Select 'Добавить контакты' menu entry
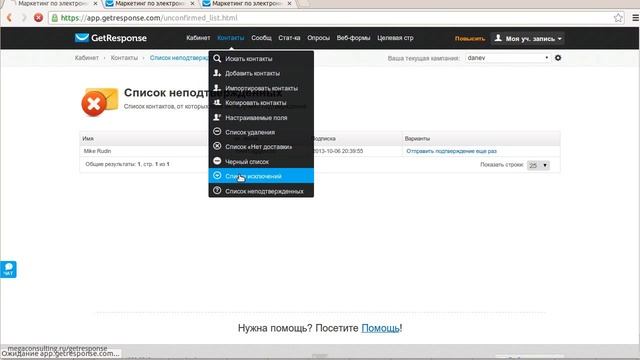Viewport: 640px width, 360px height. tap(261, 73)
